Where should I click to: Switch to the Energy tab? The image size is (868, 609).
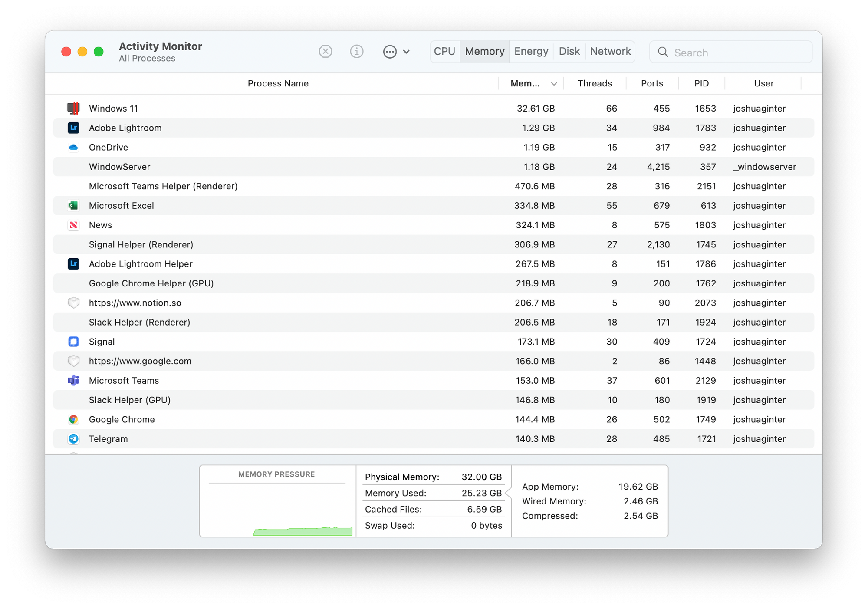[x=531, y=52]
